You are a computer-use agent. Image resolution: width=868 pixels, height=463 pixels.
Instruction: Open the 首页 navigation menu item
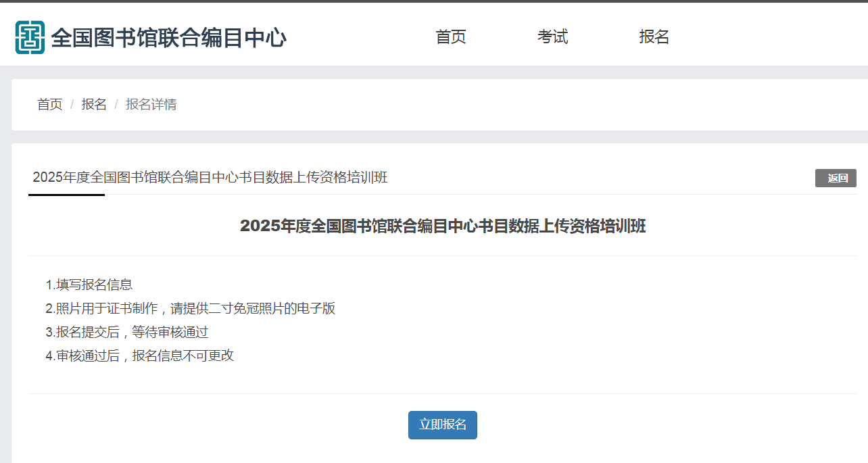click(x=451, y=37)
